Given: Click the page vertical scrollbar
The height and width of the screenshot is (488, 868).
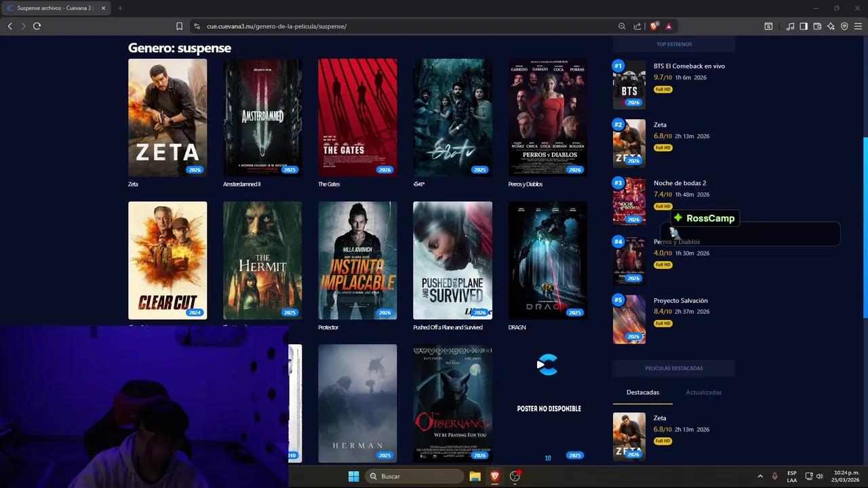Looking at the screenshot, I should click(x=865, y=227).
